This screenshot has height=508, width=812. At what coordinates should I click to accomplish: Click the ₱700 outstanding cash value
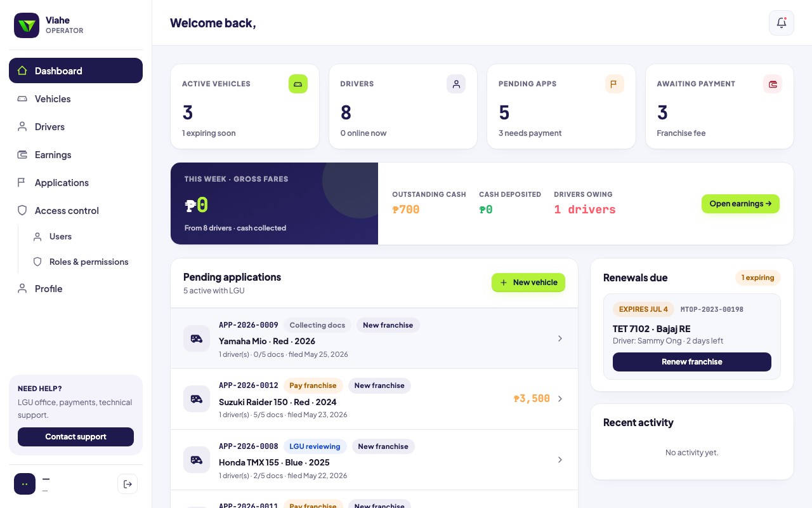click(x=406, y=210)
